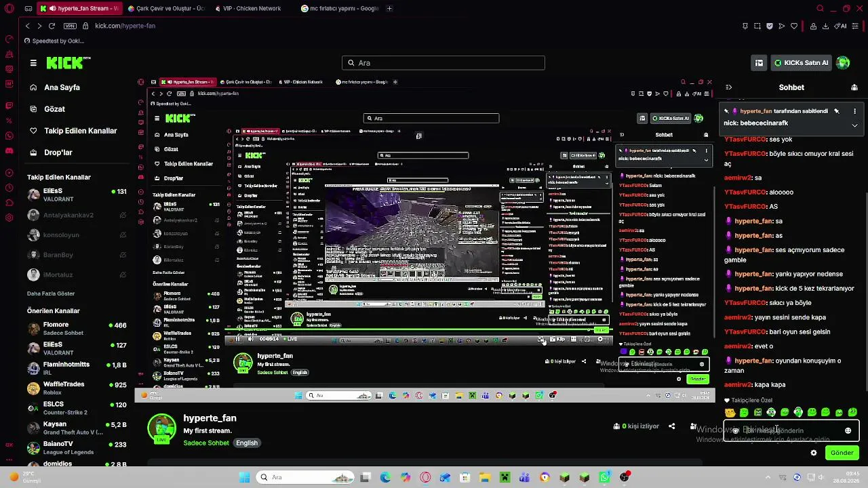Open the user profile avatar menu

(x=843, y=63)
